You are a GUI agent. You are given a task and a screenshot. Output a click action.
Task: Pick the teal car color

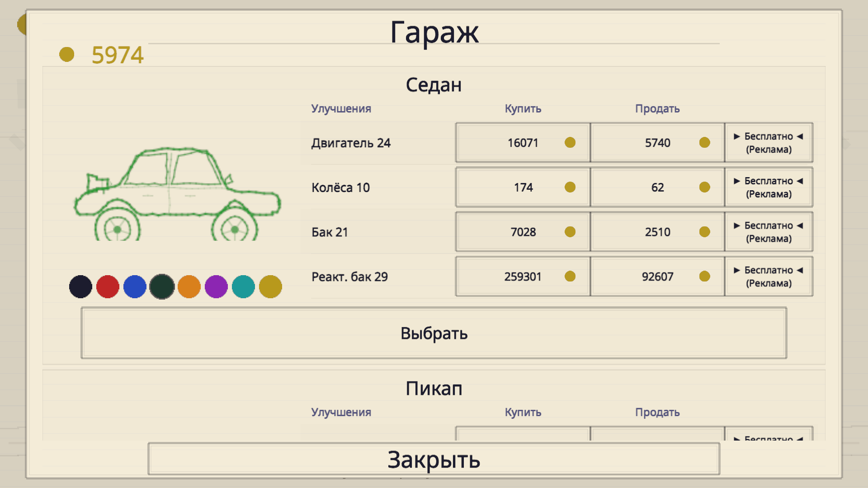pyautogui.click(x=243, y=286)
